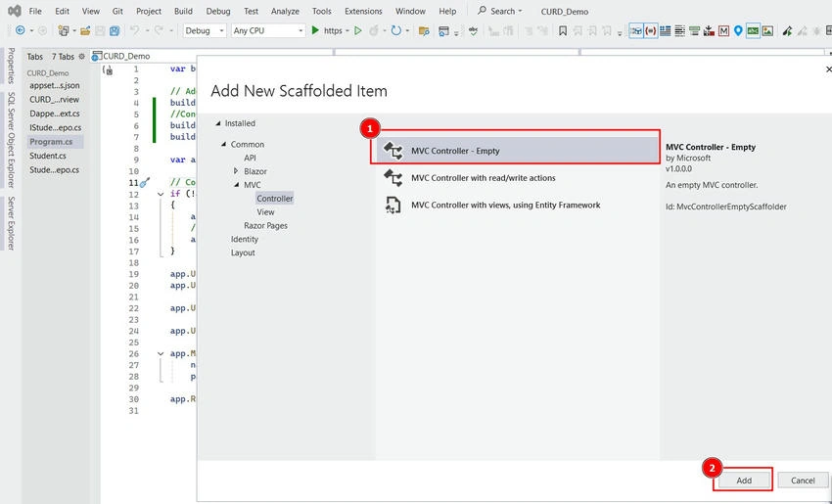
Task: Select the MVC Controller - Empty list item
Action: pyautogui.click(x=519, y=151)
